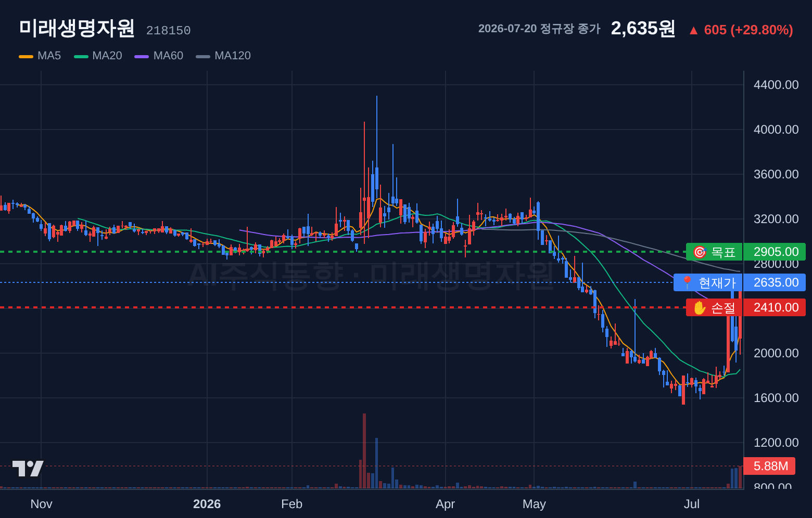Click the Feb label on the time axis
The height and width of the screenshot is (518, 812).
(291, 504)
